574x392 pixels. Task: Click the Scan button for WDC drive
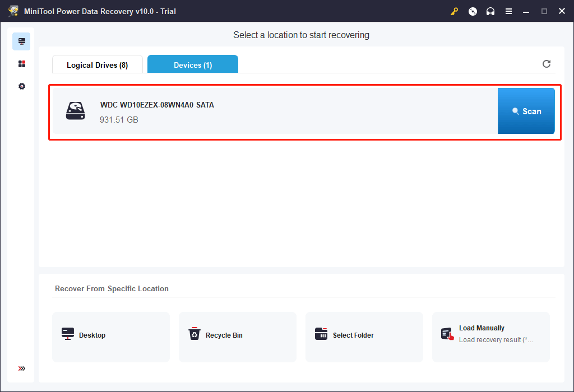pyautogui.click(x=526, y=111)
